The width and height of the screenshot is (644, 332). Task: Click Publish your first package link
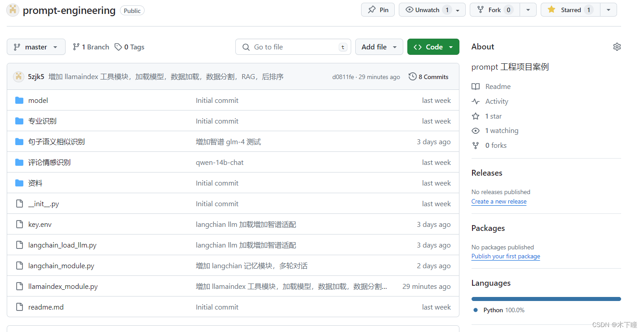pyautogui.click(x=506, y=256)
